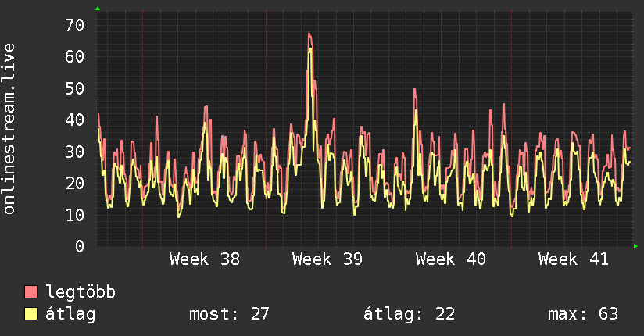
Task: Click the 'átlag: 22' average value
Action: point(409,314)
